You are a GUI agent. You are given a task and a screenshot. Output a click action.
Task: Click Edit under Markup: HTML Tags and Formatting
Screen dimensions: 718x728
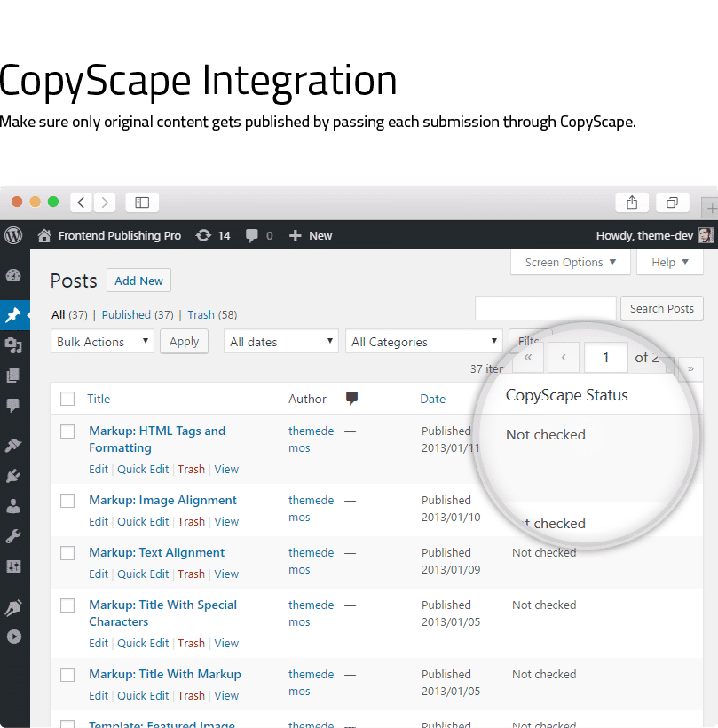pyautogui.click(x=99, y=470)
